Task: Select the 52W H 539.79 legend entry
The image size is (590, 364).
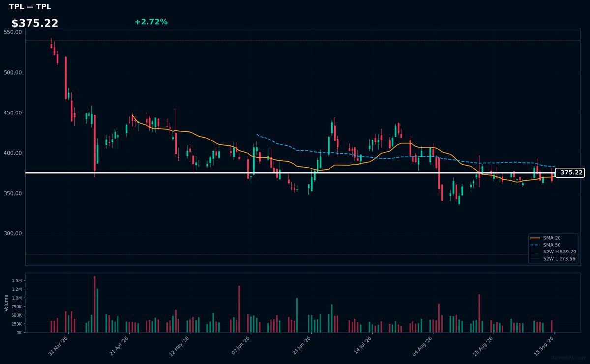Action: coord(553,252)
